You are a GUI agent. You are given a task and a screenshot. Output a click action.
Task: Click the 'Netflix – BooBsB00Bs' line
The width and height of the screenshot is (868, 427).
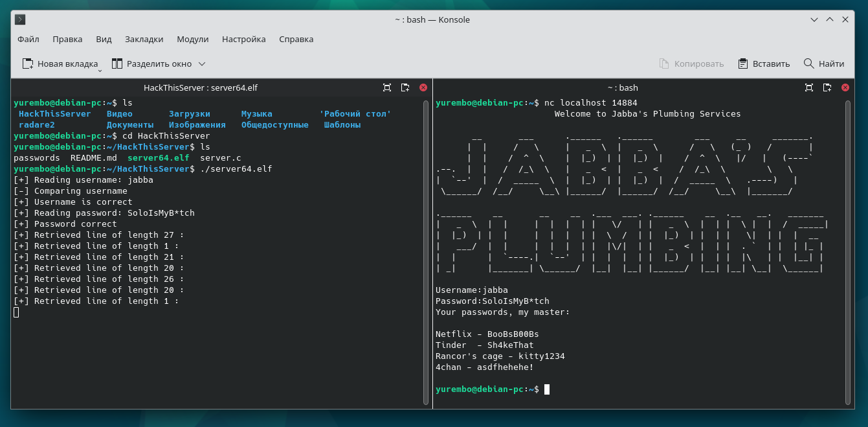[x=487, y=334]
